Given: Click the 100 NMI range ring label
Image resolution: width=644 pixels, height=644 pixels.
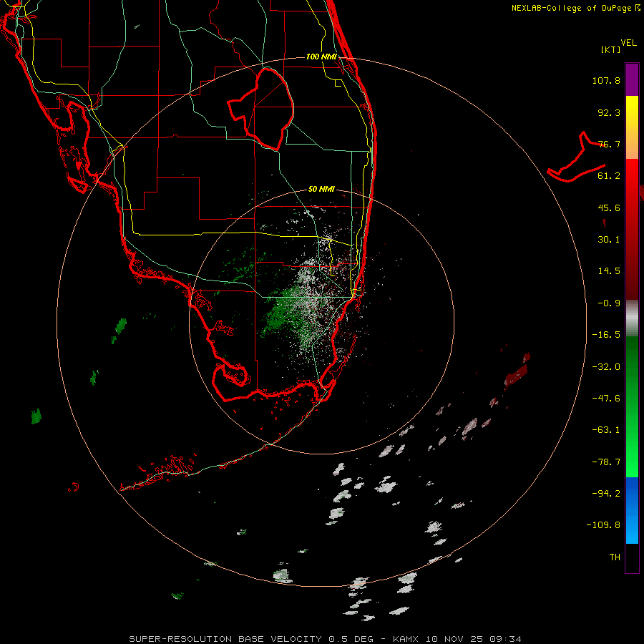Looking at the screenshot, I should click(321, 57).
